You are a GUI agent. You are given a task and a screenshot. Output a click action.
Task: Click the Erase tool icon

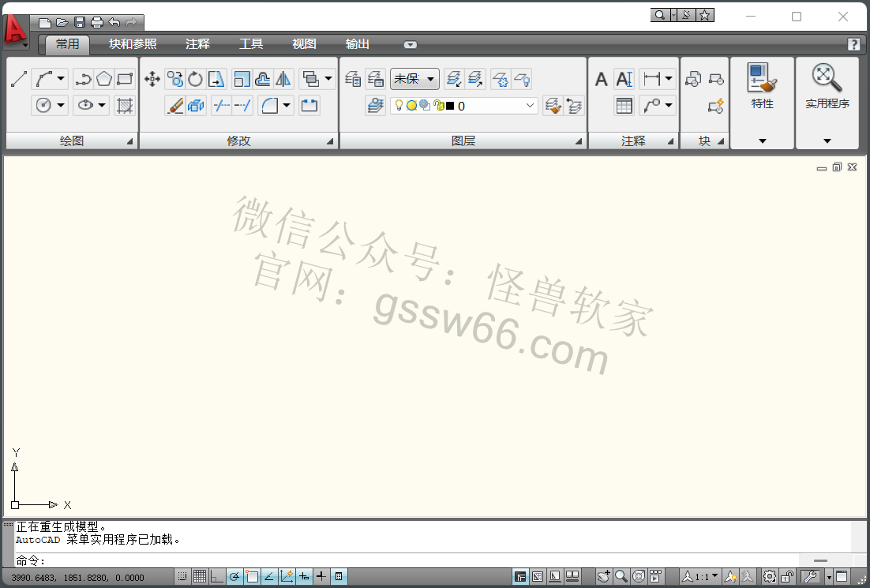pyautogui.click(x=174, y=105)
